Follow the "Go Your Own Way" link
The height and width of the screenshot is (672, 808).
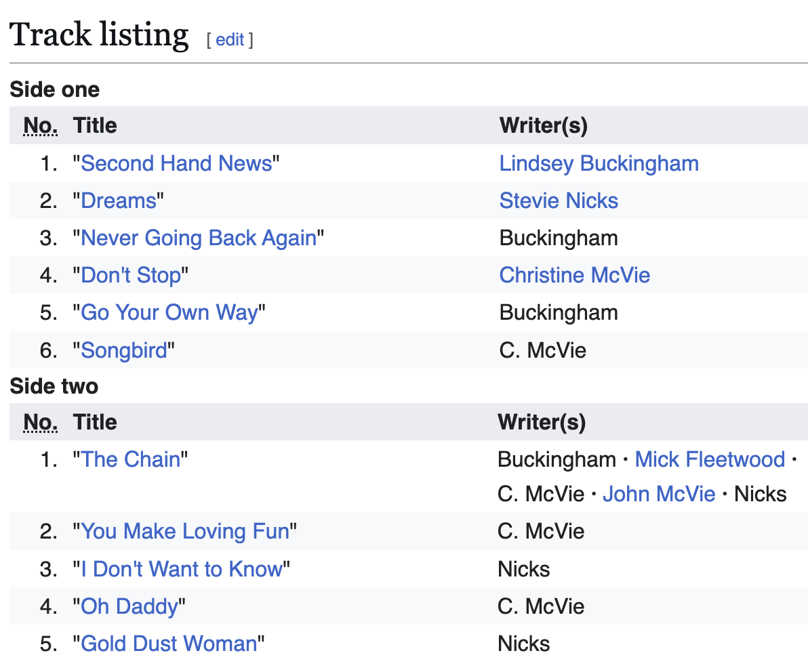(x=169, y=312)
